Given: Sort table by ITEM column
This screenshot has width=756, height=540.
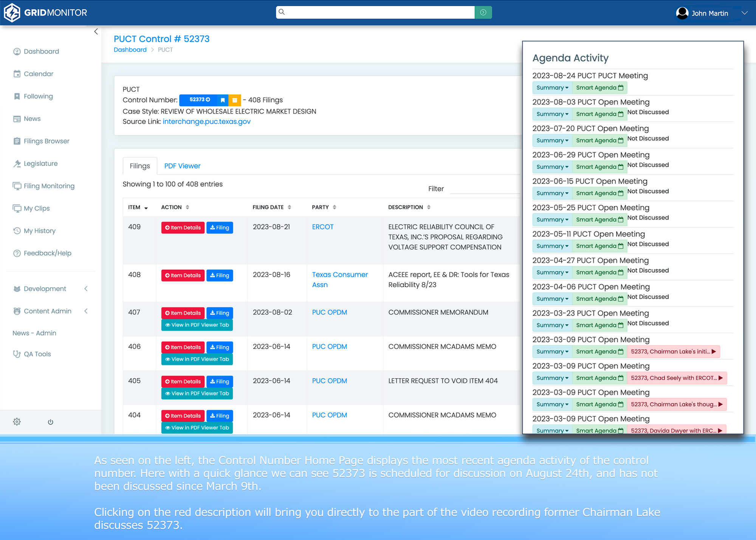Looking at the screenshot, I should (138, 207).
